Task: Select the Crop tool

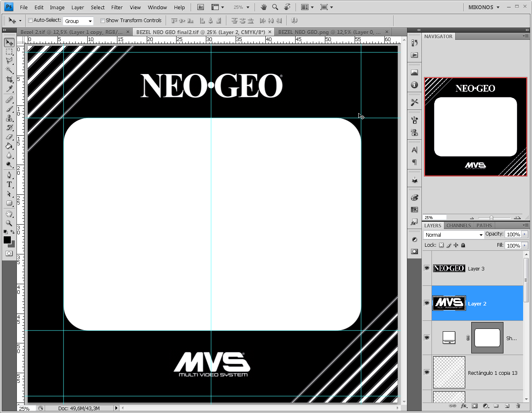Action: click(9, 79)
